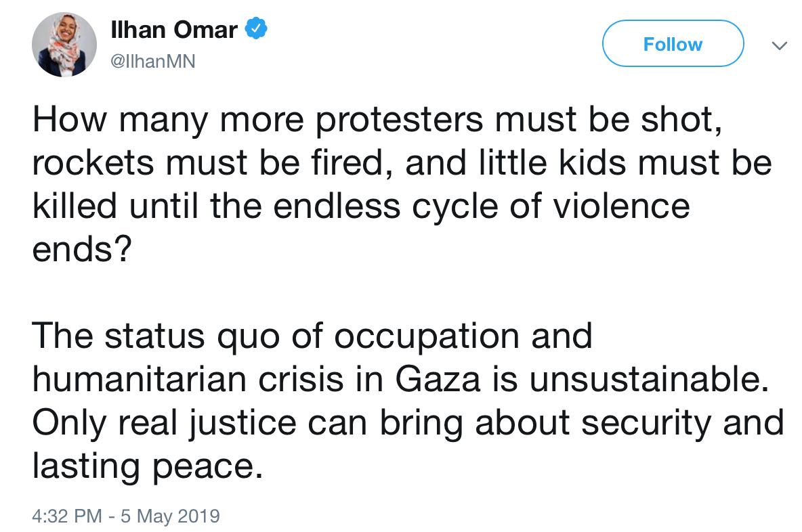Open the Ilhan Omar display name link
Screen dimensions: 802x532
(x=174, y=30)
